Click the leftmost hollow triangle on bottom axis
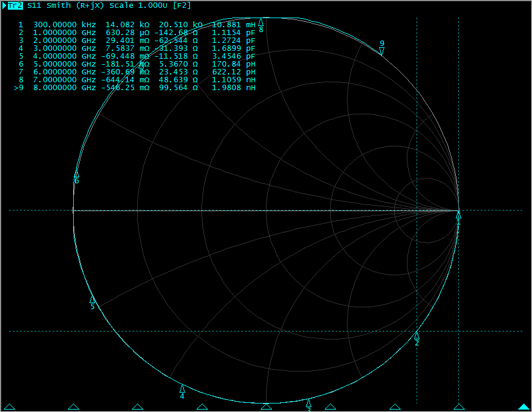This screenshot has width=532, height=412. (9, 407)
